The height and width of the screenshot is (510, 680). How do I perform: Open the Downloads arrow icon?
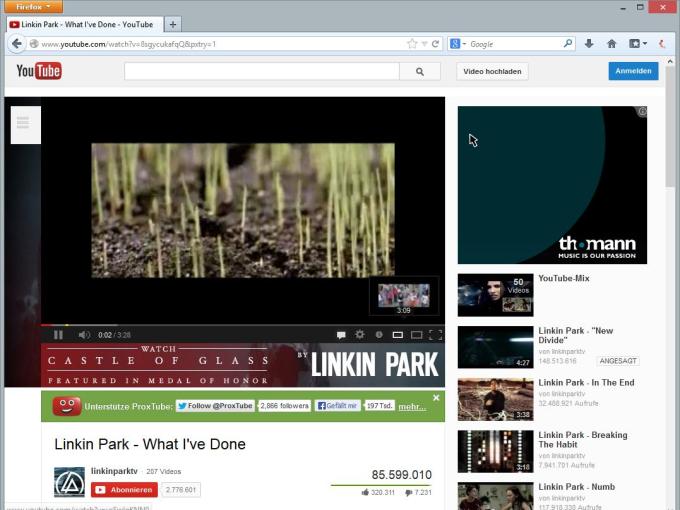coord(589,43)
